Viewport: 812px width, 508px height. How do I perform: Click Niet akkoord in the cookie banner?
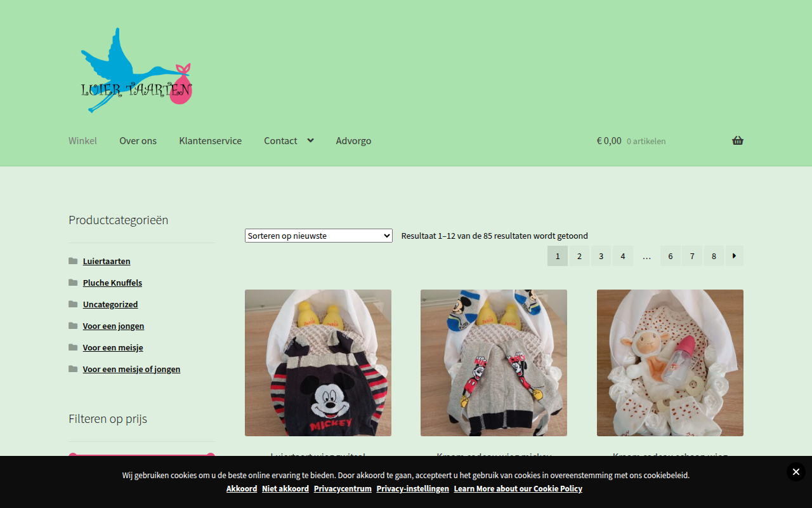pos(285,488)
